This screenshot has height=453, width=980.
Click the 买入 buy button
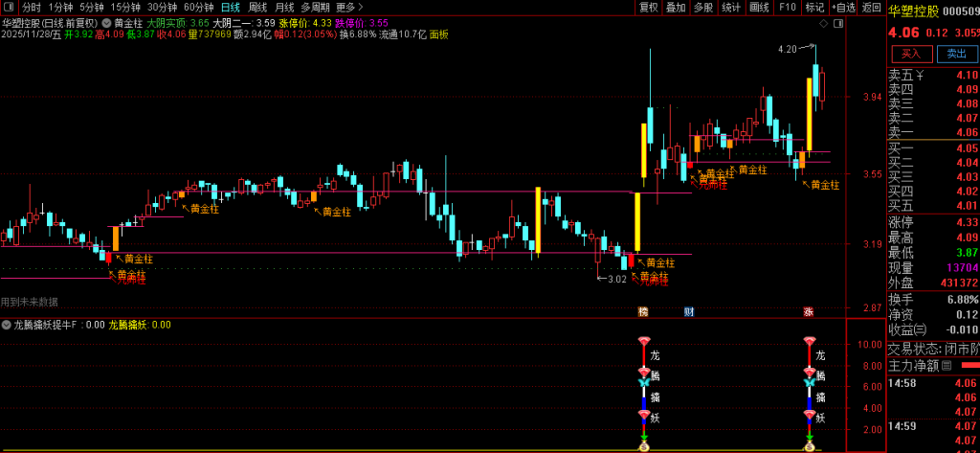pyautogui.click(x=910, y=54)
